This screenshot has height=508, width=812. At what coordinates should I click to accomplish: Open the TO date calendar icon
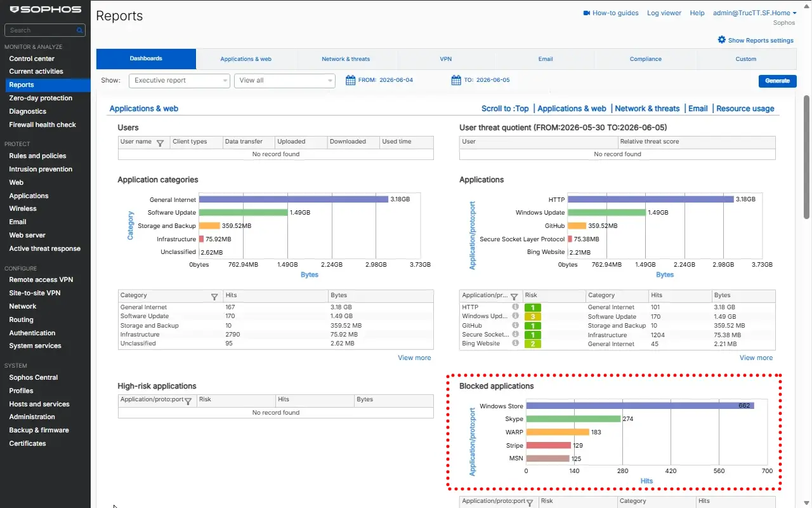[x=455, y=80]
